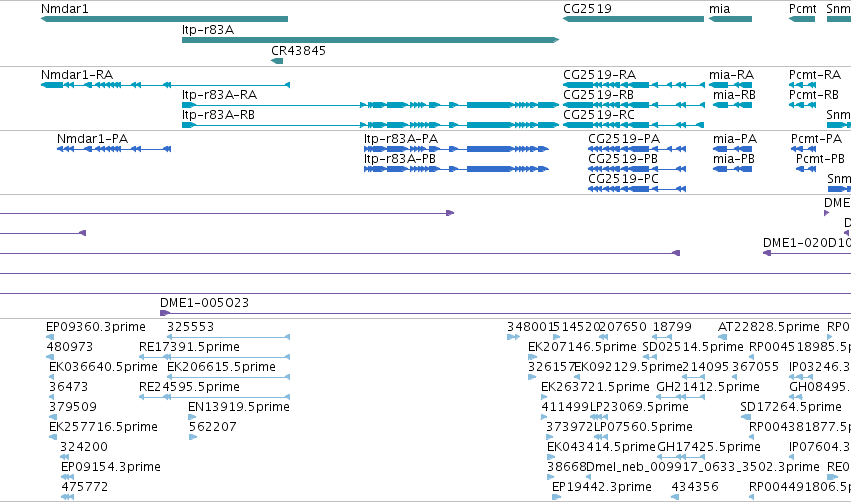851x502 pixels.
Task: Select the SD17264.5prime cDNA label
Action: click(x=791, y=406)
